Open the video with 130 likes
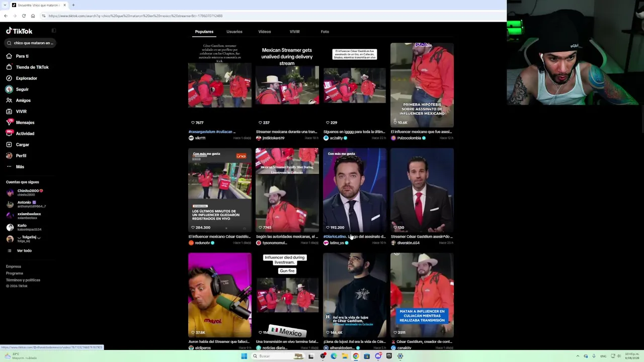The height and width of the screenshot is (362, 644). coord(422,190)
